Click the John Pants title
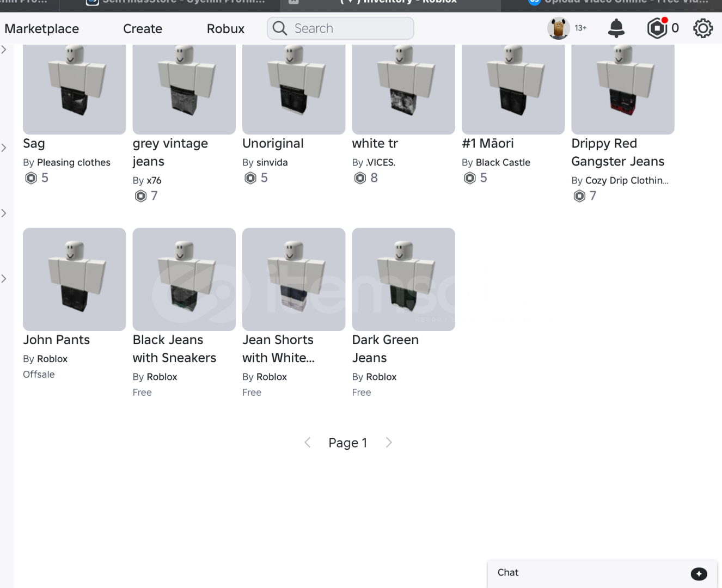This screenshot has width=722, height=588. (57, 340)
